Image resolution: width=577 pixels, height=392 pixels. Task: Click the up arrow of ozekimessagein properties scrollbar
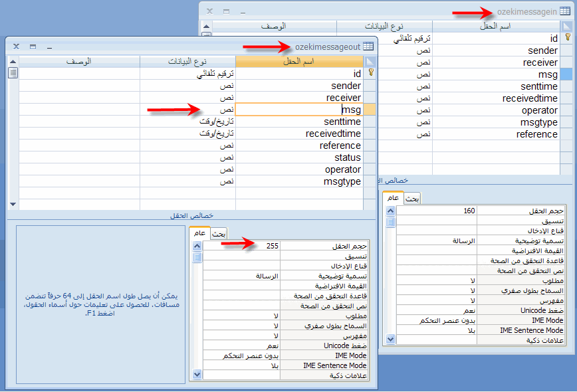tap(390, 211)
